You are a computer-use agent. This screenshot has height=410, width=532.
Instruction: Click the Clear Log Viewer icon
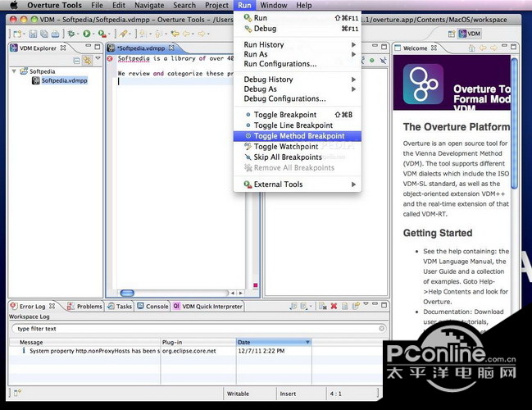pos(323,306)
